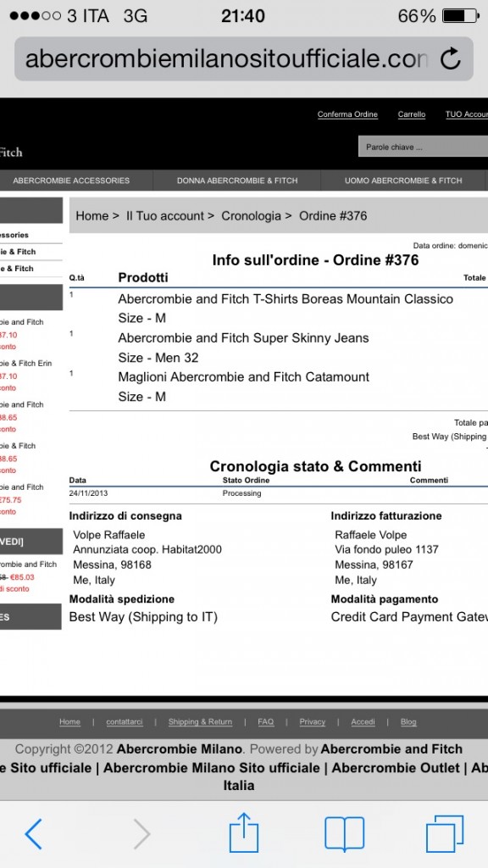Screen dimensions: 488x868
Task: Select Uomo Abercrombie & Fitch menu
Action: coord(402,181)
